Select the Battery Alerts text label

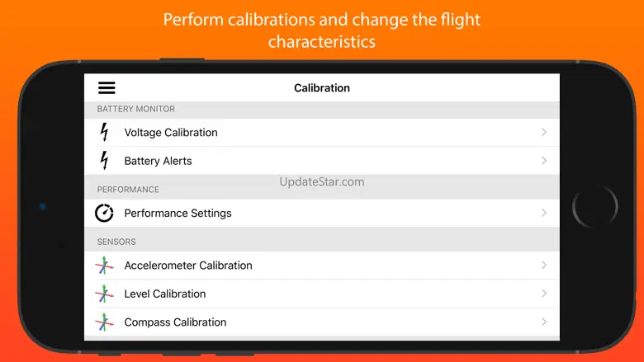(x=158, y=161)
